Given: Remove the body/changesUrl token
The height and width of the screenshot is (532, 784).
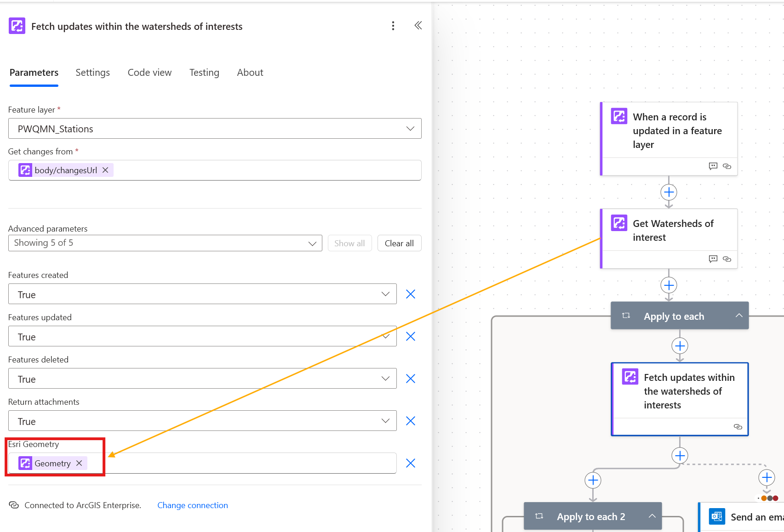Looking at the screenshot, I should click(105, 170).
